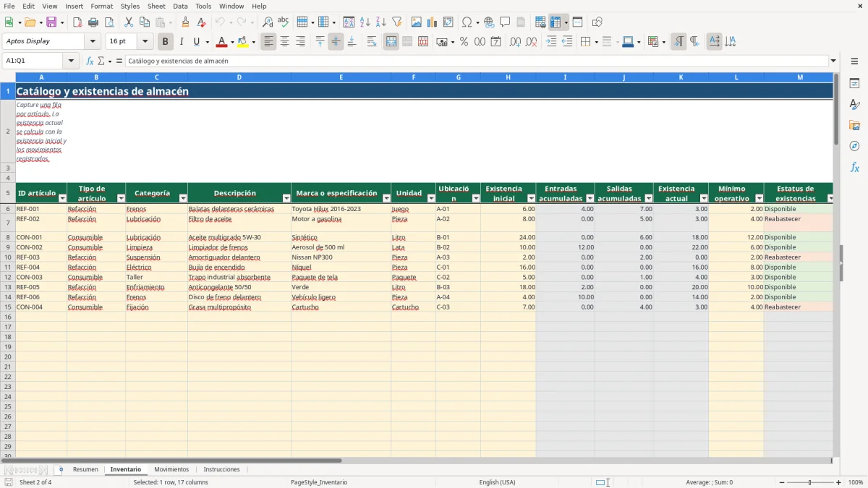
Task: Switch to the Movimientos sheet tab
Action: point(171,469)
